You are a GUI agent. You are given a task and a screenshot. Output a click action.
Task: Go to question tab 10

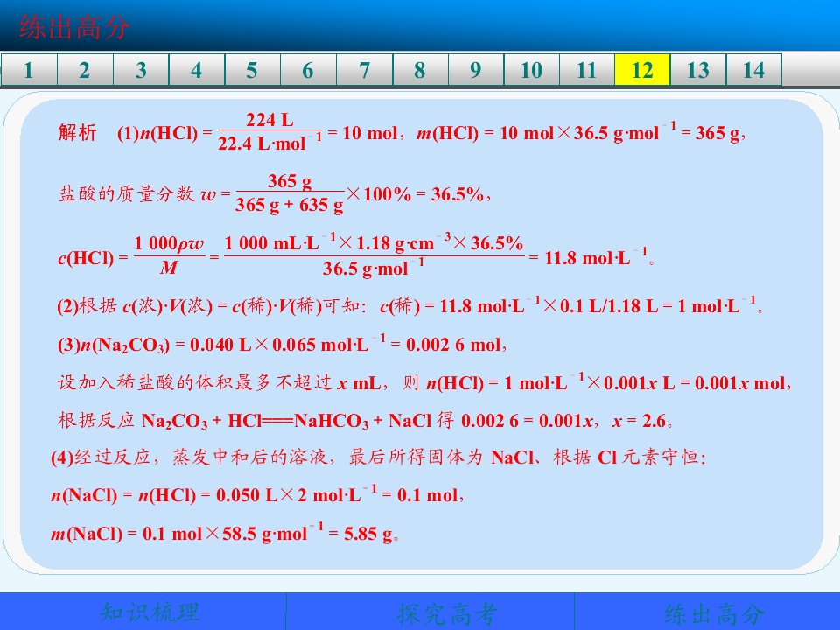(531, 70)
